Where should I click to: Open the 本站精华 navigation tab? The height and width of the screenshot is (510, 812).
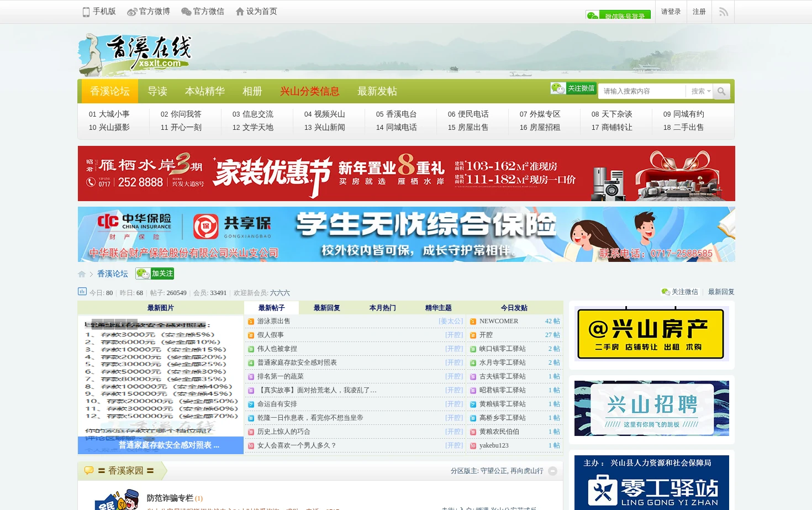coord(205,91)
